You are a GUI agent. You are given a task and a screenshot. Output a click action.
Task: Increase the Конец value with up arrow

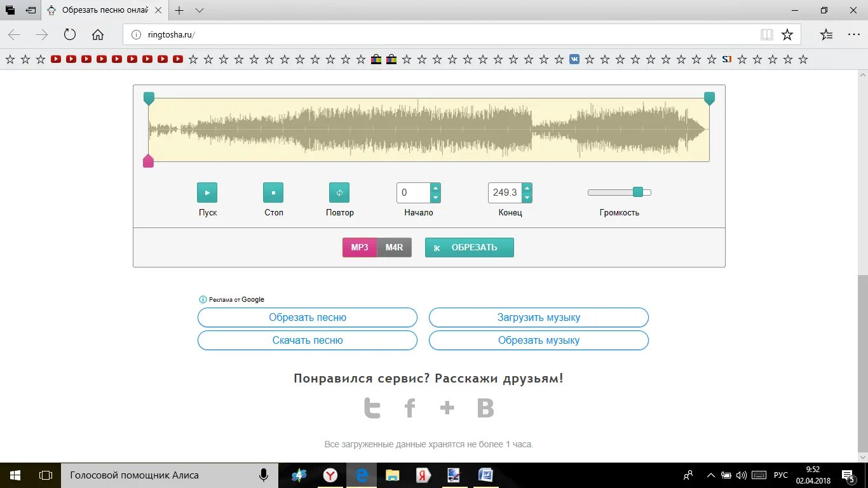pyautogui.click(x=527, y=188)
